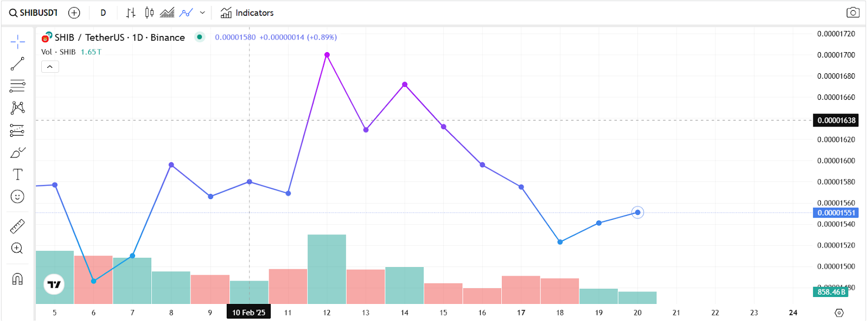Select the crosshair cursor tool
Viewport: 868px width, 330px height.
[x=17, y=41]
